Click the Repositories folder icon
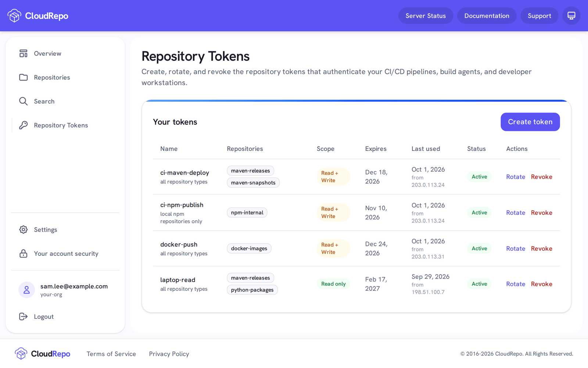The image size is (588, 368). click(24, 77)
